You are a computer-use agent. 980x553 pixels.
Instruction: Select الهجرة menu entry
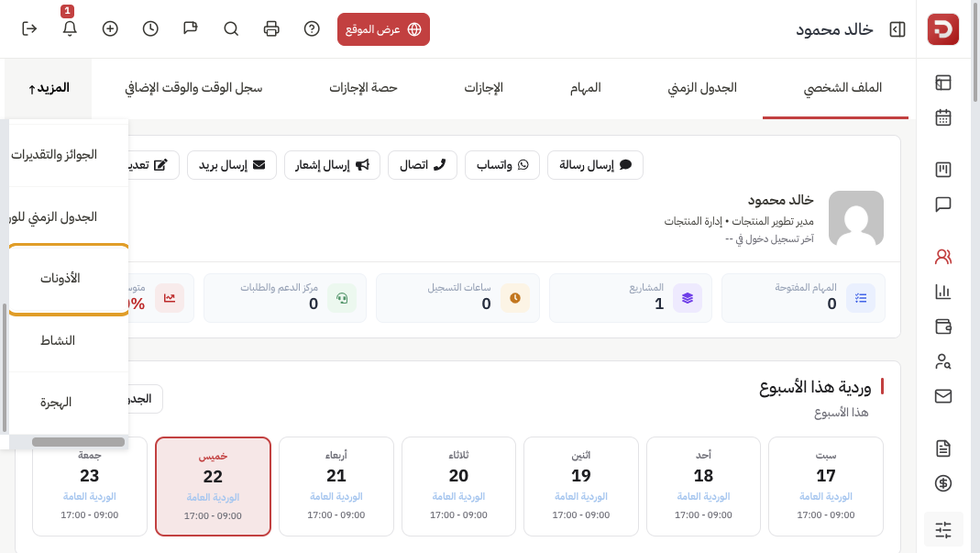(x=69, y=403)
